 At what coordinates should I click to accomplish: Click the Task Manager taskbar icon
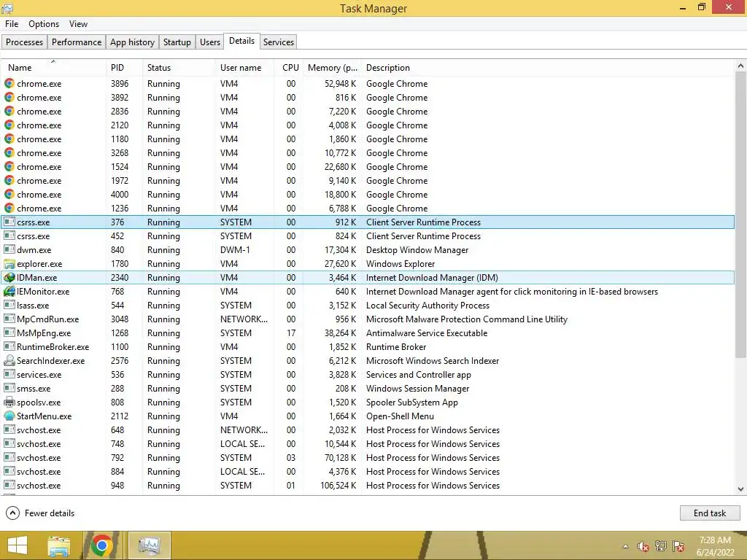[x=149, y=545]
